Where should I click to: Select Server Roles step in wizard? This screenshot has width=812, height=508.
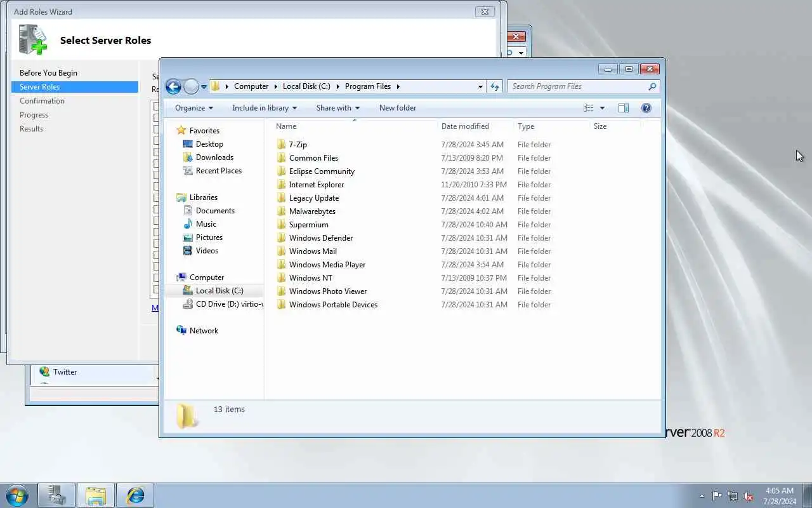click(75, 87)
